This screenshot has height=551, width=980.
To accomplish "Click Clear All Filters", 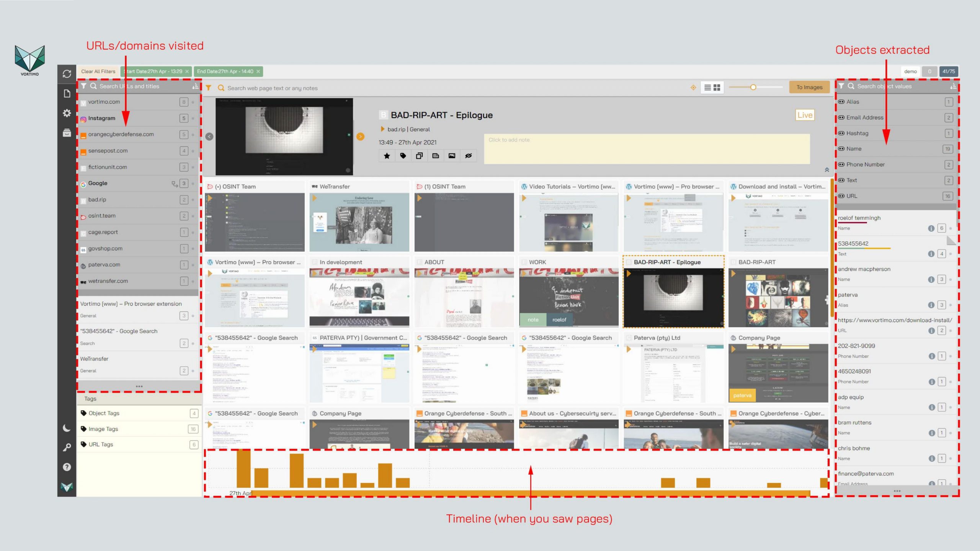I will [x=98, y=72].
